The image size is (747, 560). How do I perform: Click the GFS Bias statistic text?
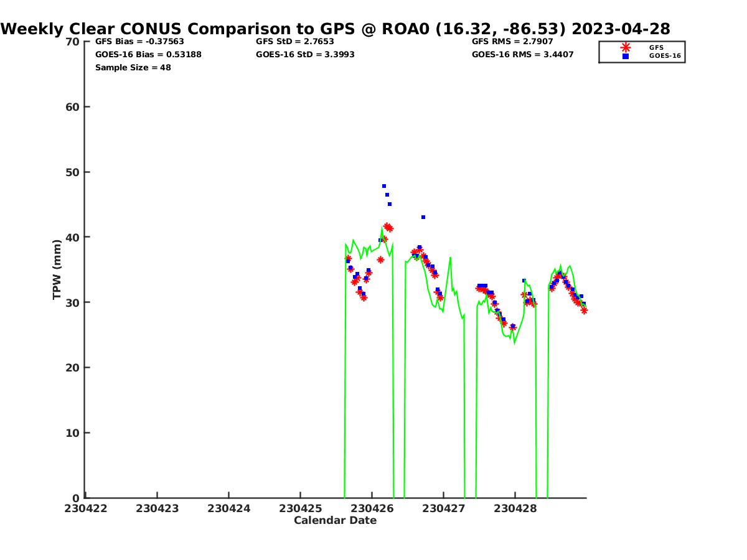(x=139, y=42)
